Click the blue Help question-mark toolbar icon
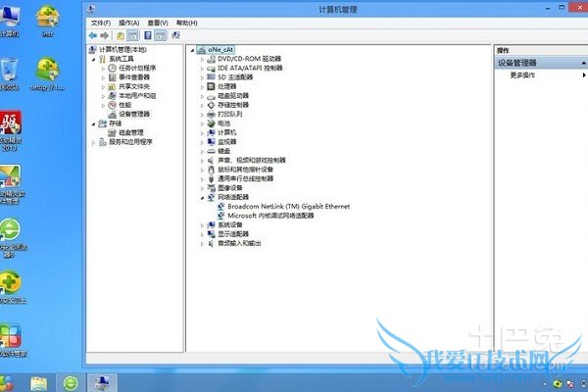 coord(148,35)
